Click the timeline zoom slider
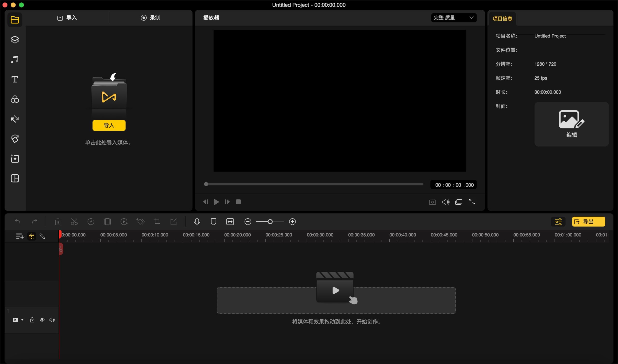Screen dimensions: 618x364 (x=270, y=222)
